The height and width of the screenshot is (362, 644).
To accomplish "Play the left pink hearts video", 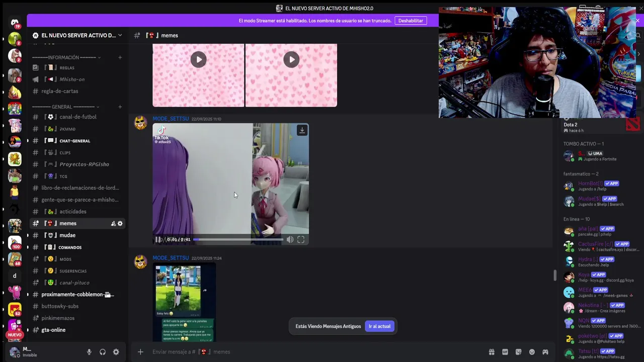I will pyautogui.click(x=198, y=60).
